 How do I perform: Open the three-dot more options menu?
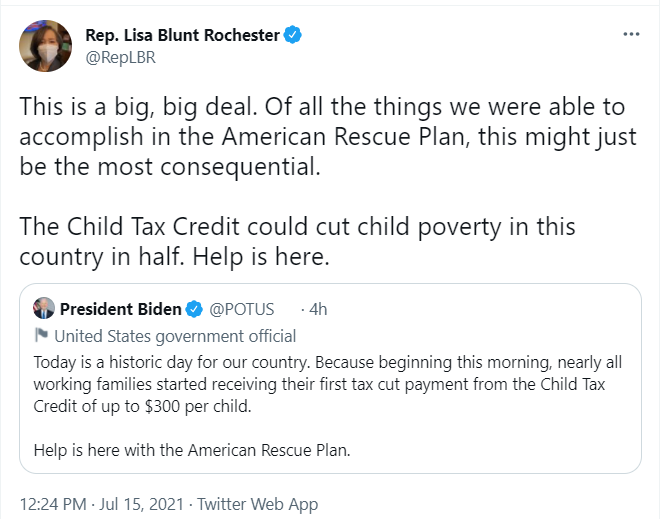coord(631,34)
